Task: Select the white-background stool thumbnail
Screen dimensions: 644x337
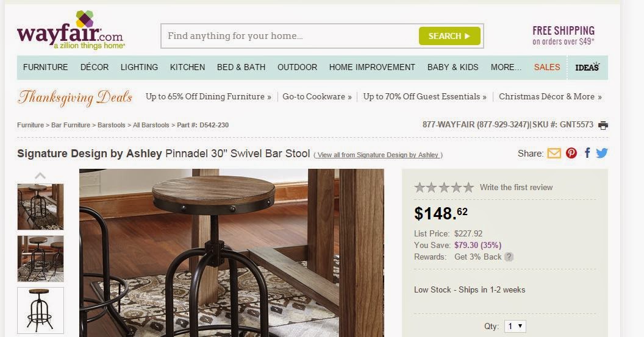Action: coord(40,310)
